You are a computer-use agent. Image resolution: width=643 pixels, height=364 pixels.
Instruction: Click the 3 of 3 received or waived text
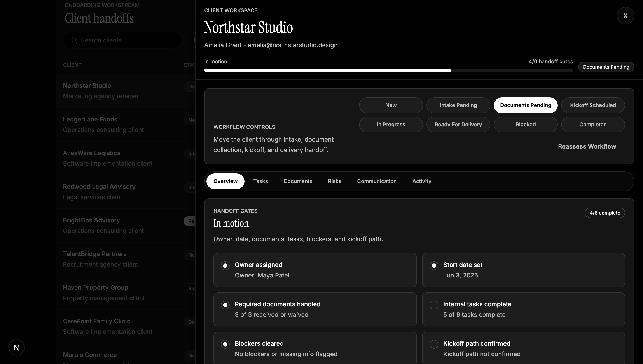coord(271,315)
